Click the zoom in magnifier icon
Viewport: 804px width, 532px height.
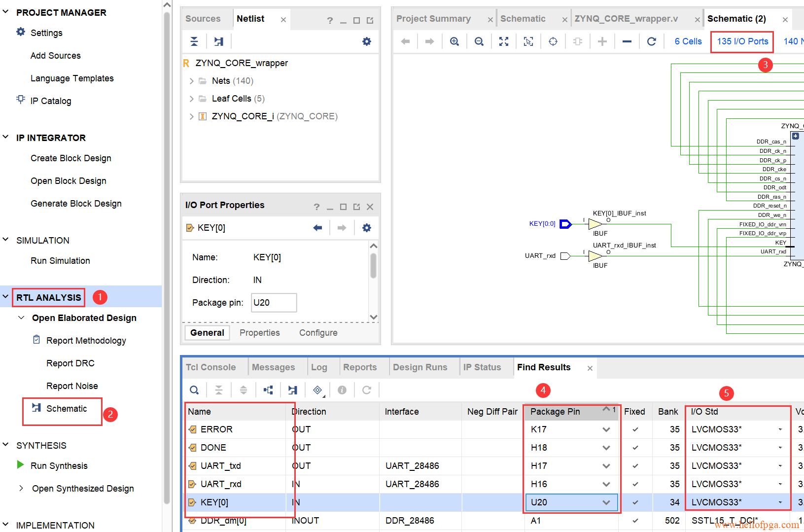click(454, 41)
